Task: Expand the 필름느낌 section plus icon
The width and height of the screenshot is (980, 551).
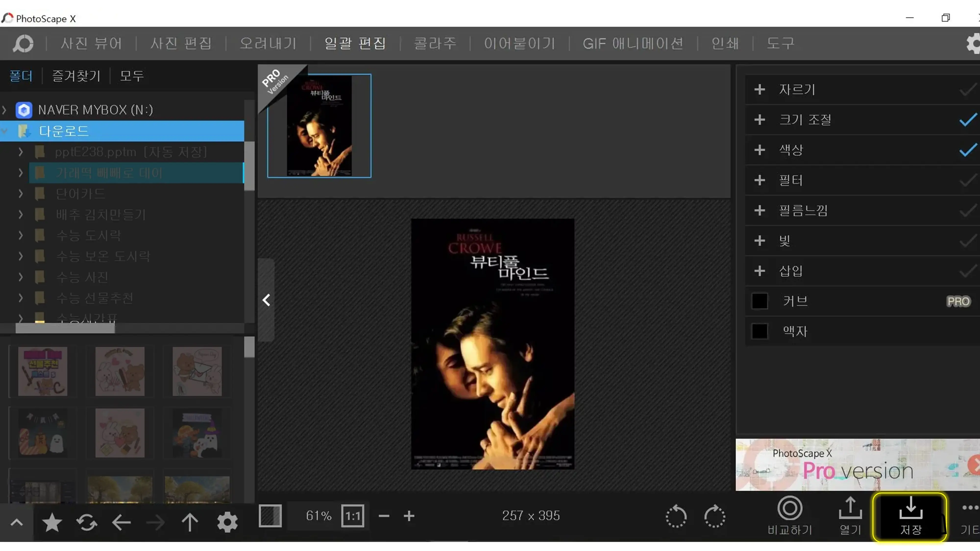Action: pyautogui.click(x=759, y=210)
